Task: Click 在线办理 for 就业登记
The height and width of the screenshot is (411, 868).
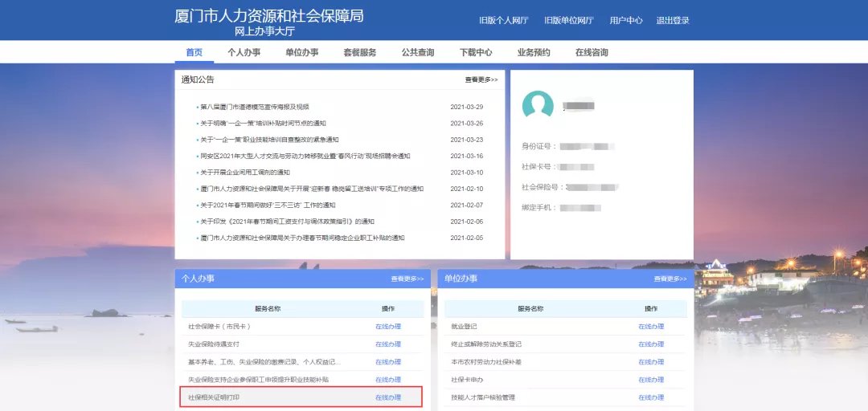Action: coord(651,327)
